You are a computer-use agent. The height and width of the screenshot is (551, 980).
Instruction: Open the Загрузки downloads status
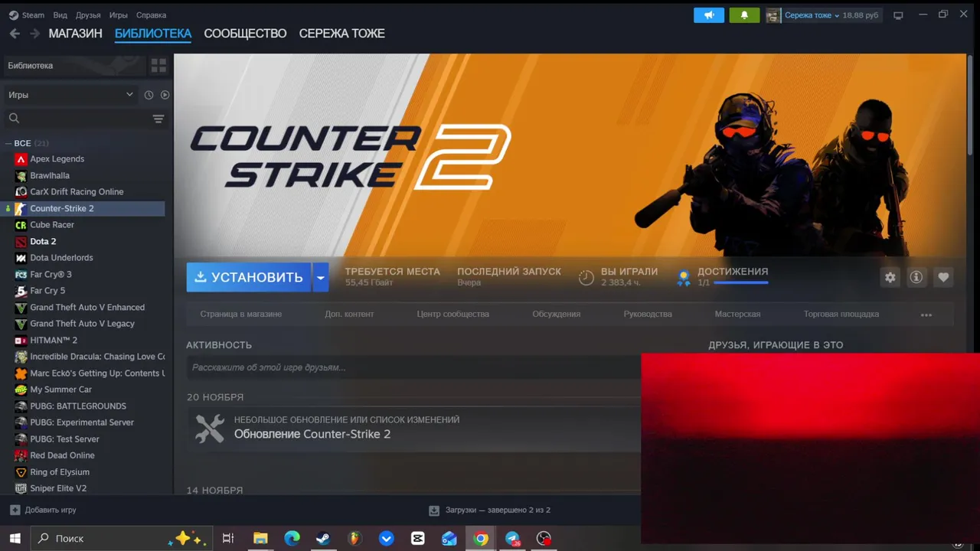(x=490, y=510)
